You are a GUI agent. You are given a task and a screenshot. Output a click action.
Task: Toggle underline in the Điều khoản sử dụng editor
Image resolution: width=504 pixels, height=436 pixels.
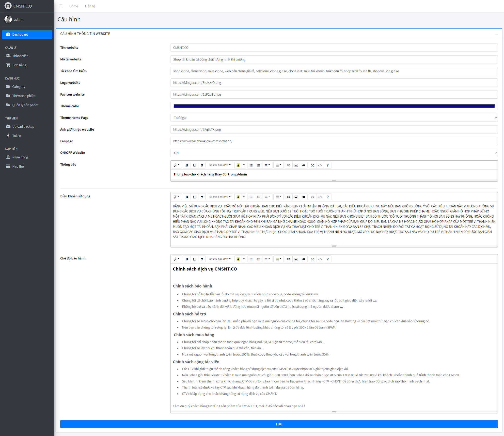click(x=194, y=197)
